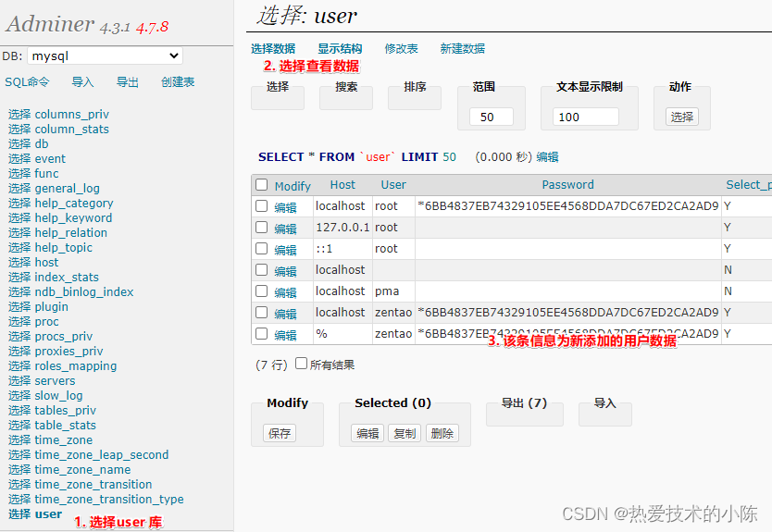This screenshot has width=772, height=532.
Task: Open the DB selector dropdown showing mysql
Action: coord(105,56)
